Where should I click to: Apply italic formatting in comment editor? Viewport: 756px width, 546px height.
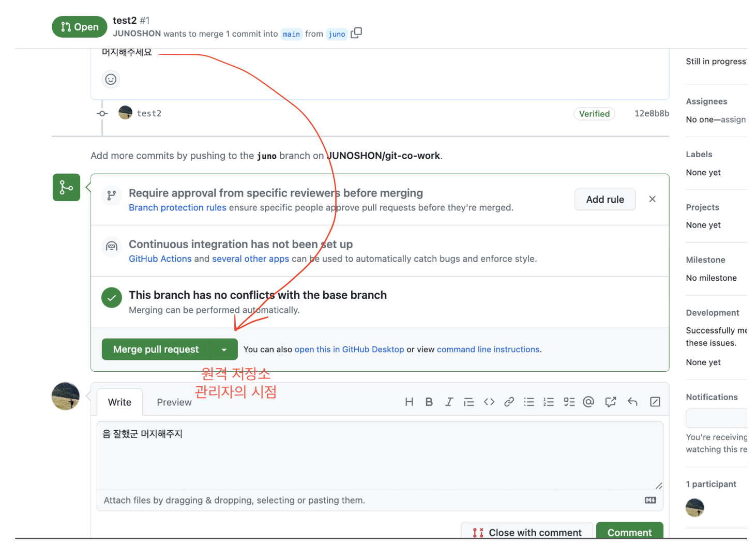(x=449, y=402)
